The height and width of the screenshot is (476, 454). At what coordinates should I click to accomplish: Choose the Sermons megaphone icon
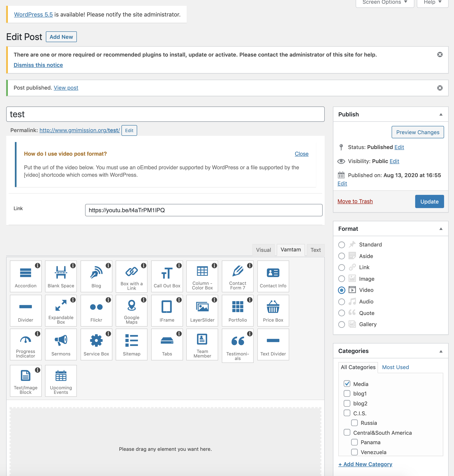pyautogui.click(x=61, y=340)
